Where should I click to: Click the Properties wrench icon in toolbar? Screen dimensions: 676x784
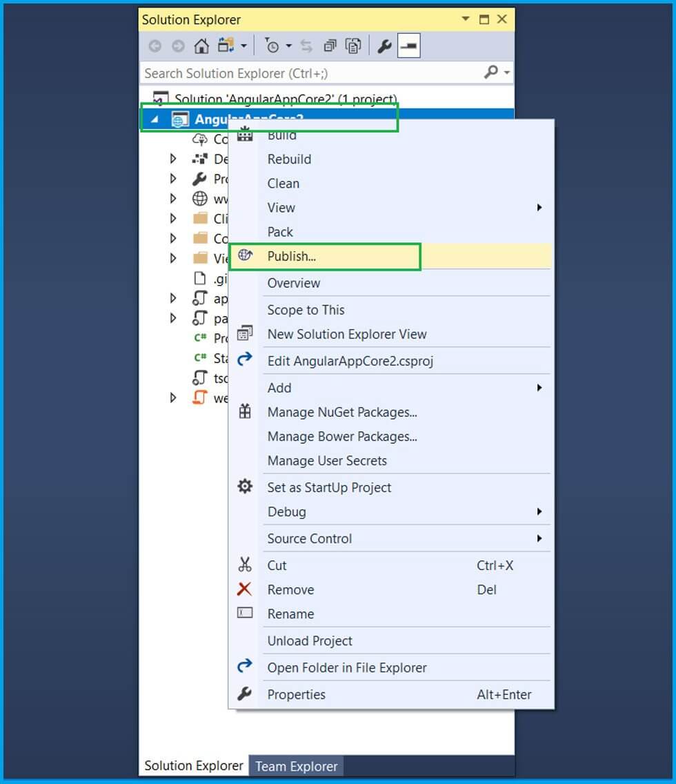[384, 46]
